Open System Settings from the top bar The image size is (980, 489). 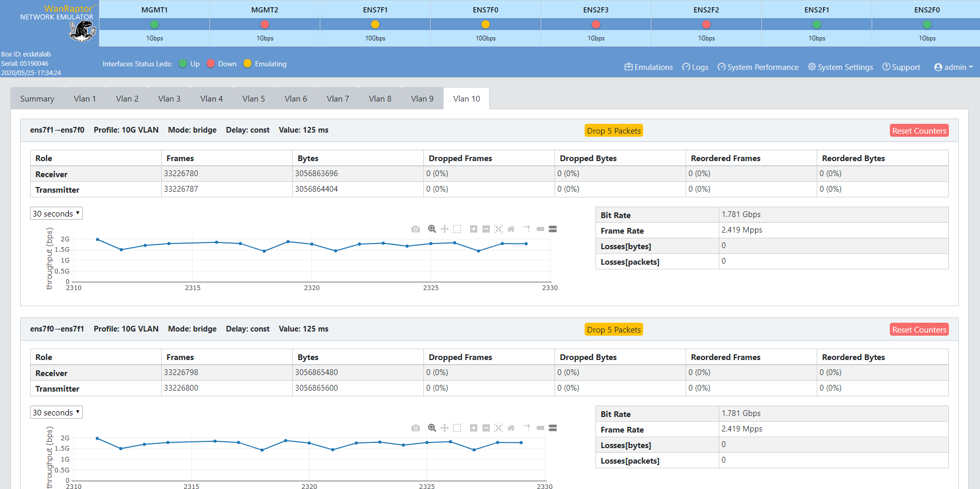tap(840, 67)
